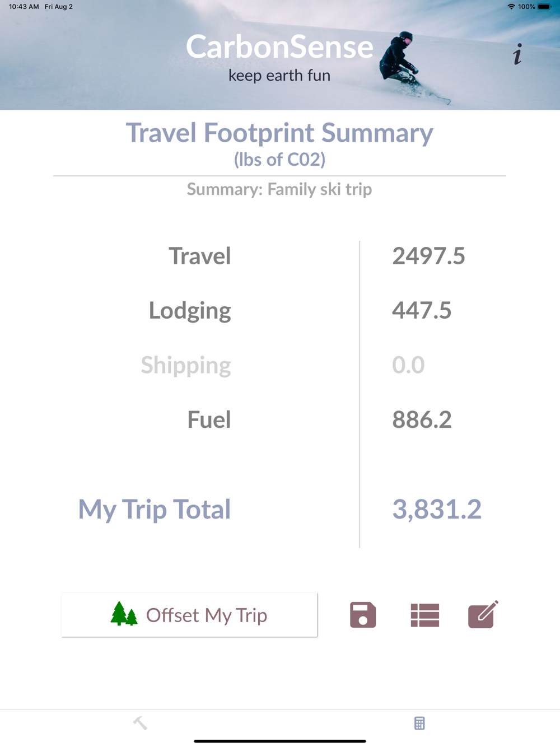Screen dimensions: 560x747
Task: Tap the battery status icon
Action: click(x=544, y=7)
